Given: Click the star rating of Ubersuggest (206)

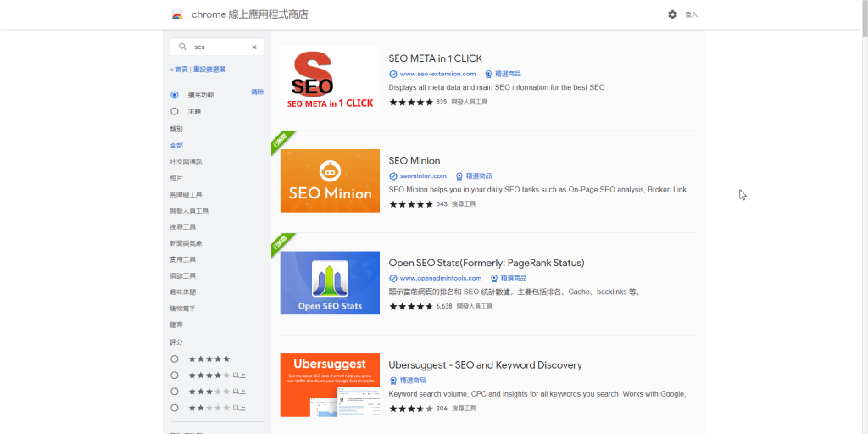Looking at the screenshot, I should click(x=411, y=409).
